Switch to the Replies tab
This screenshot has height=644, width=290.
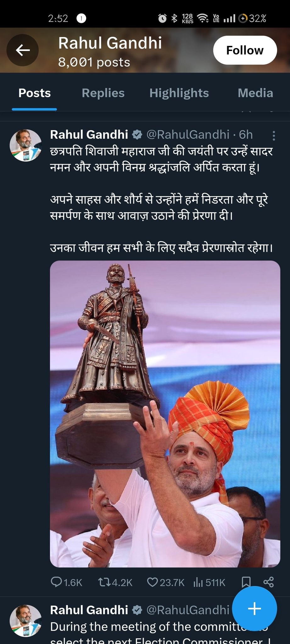103,93
